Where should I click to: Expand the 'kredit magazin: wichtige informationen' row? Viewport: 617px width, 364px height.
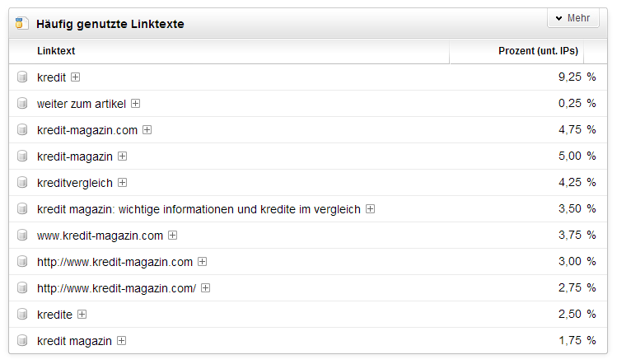(371, 209)
